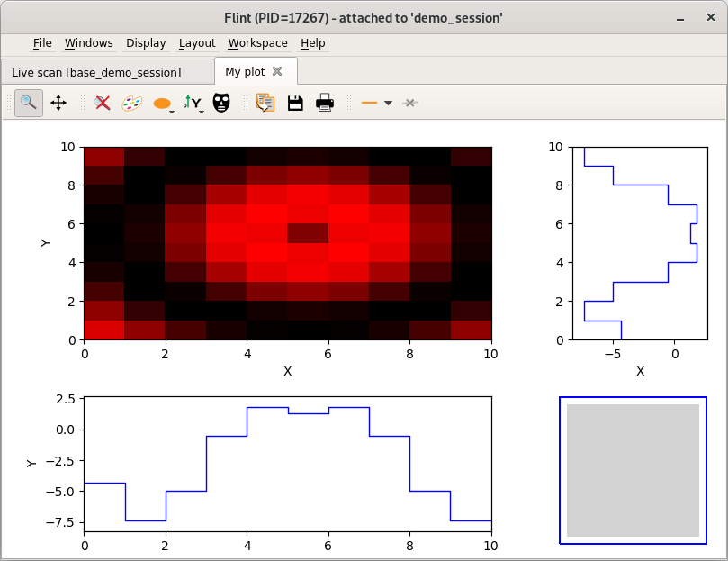
Task: Toggle the black mask tool icon
Action: point(221,103)
